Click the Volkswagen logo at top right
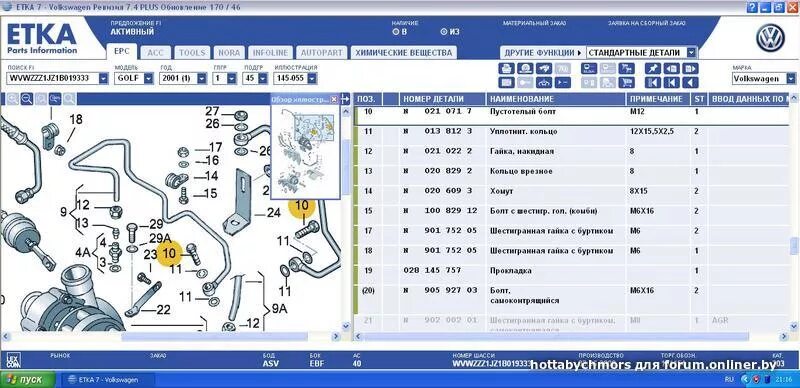800x388 pixels. pos(770,38)
